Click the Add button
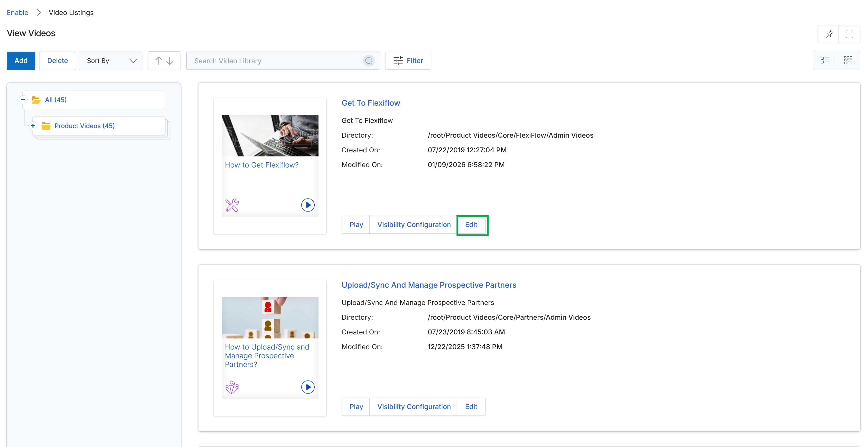868x447 pixels. tap(21, 61)
